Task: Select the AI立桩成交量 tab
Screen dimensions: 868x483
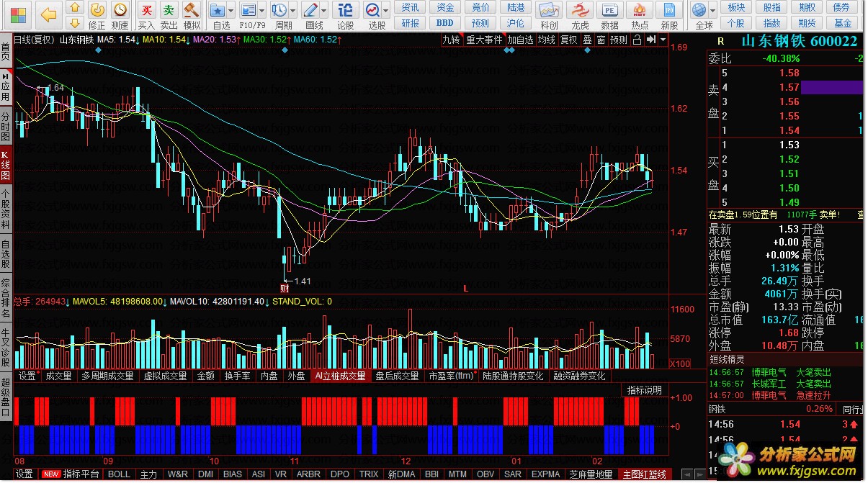Action: coord(341,376)
